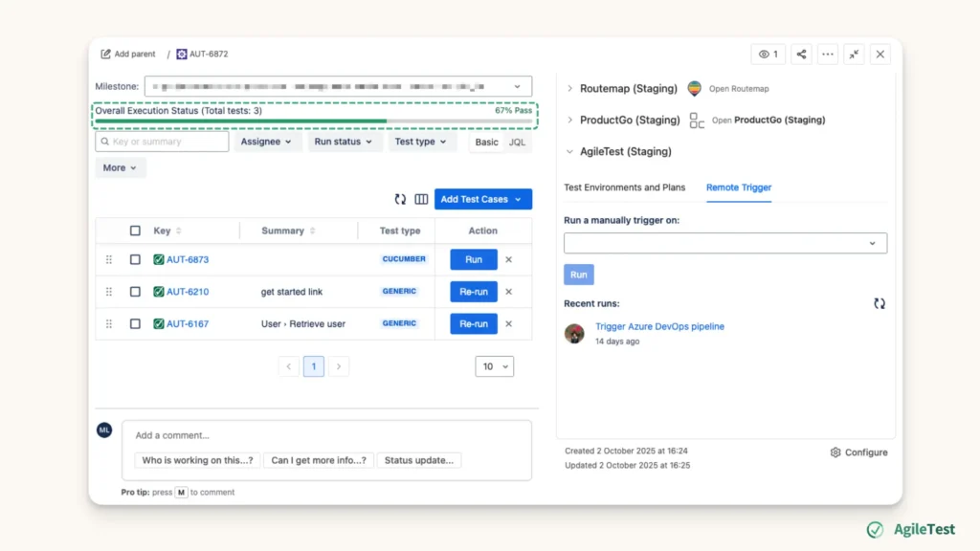Switch search mode to JQL
This screenshot has height=551, width=980.
coord(517,142)
